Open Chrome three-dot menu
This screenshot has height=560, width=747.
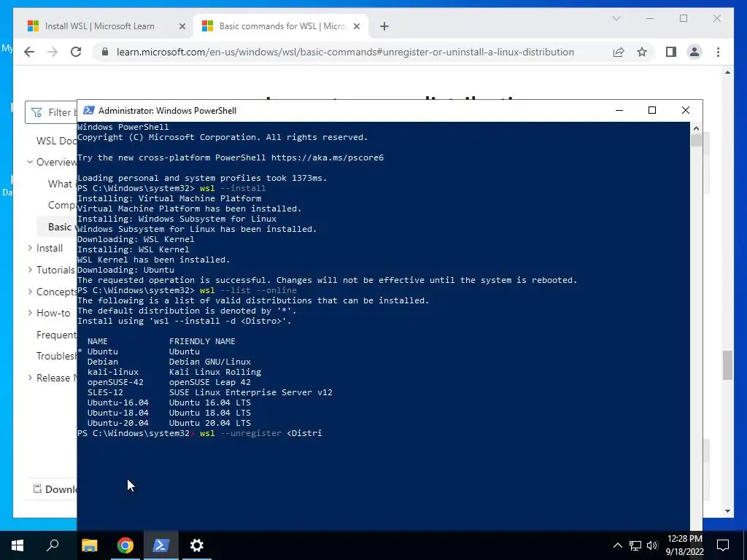point(718,52)
